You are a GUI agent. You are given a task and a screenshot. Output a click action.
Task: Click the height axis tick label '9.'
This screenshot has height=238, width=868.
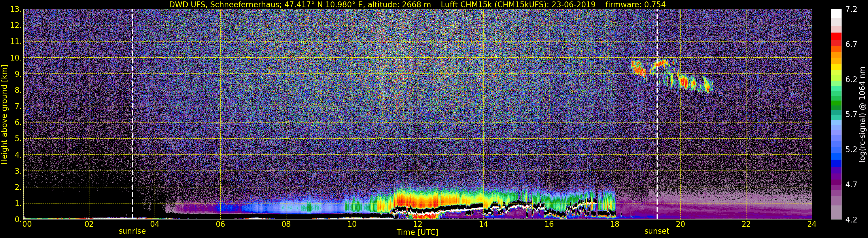(18, 74)
